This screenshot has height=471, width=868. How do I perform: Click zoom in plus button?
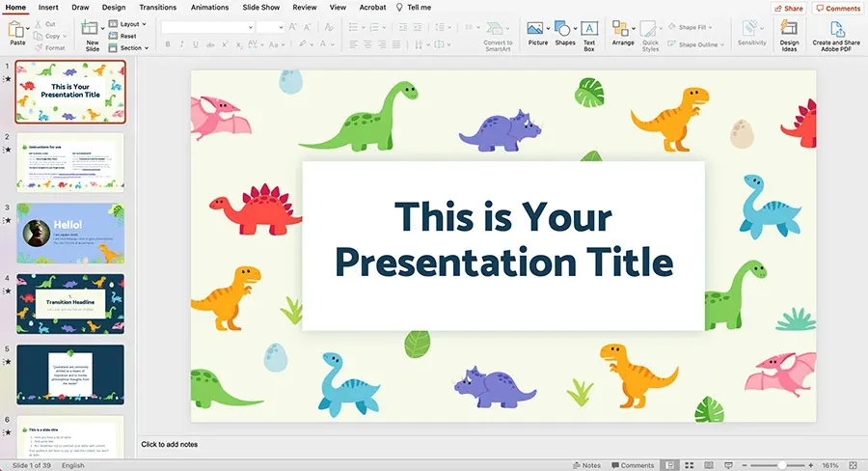pos(811,465)
